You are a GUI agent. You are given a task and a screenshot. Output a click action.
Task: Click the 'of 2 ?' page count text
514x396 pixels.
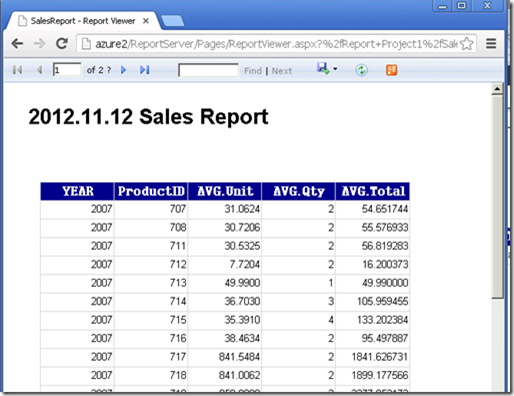pos(99,70)
